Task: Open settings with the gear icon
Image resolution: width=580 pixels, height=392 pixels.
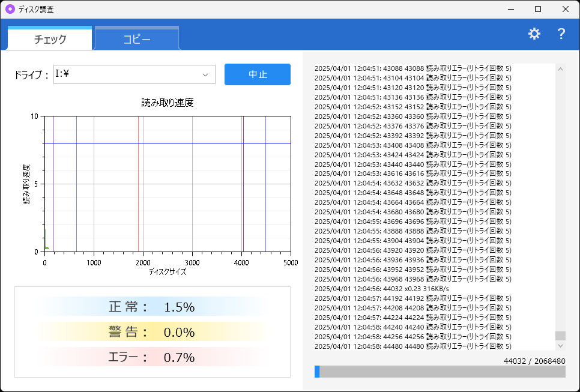Action: coord(534,34)
